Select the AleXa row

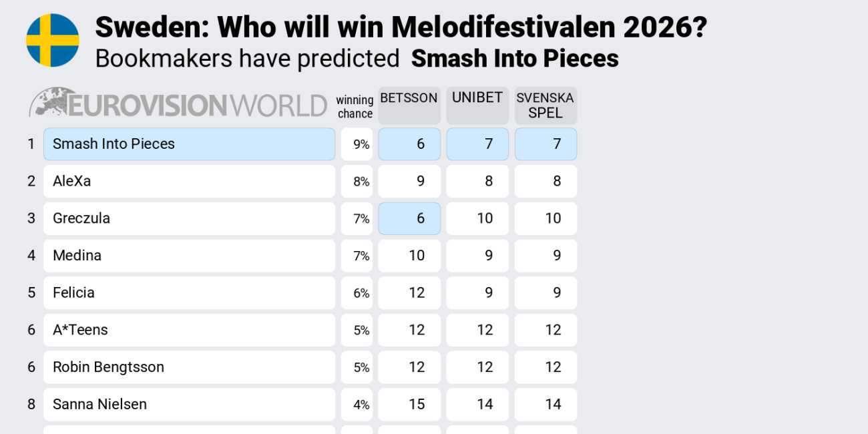click(189, 182)
